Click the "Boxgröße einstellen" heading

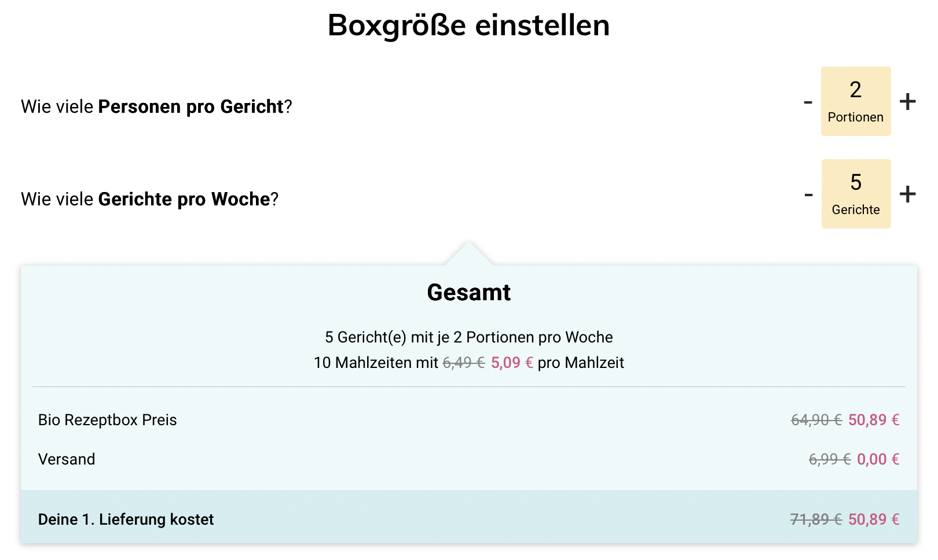coord(468,25)
